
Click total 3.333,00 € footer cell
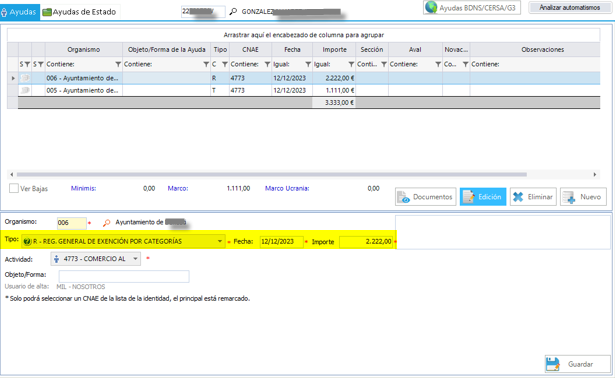click(334, 102)
